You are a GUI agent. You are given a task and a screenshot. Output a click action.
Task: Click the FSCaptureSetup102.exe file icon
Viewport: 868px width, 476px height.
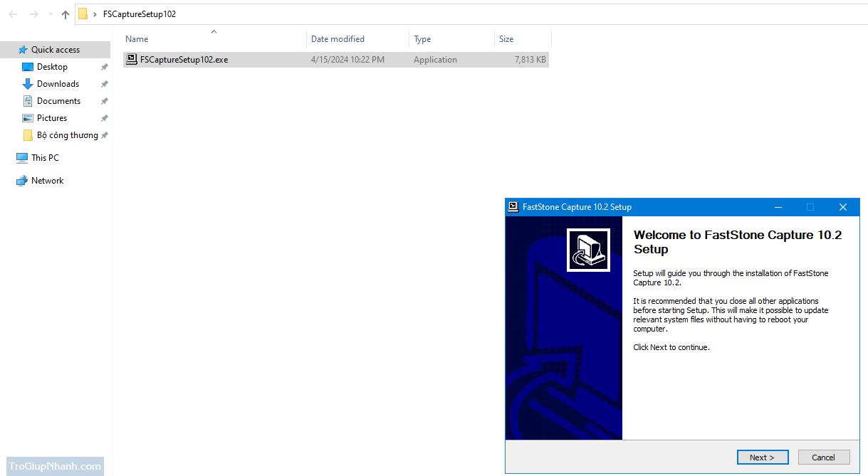tap(132, 60)
